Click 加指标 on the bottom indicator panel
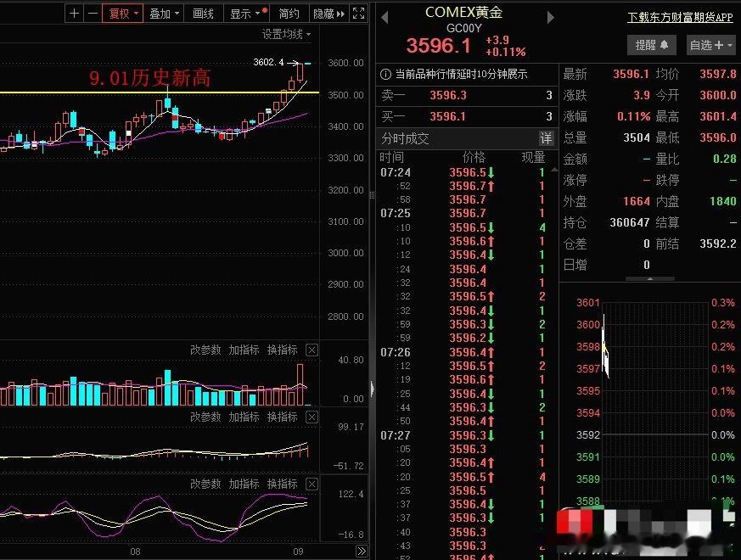The width and height of the screenshot is (741, 560). 244,484
